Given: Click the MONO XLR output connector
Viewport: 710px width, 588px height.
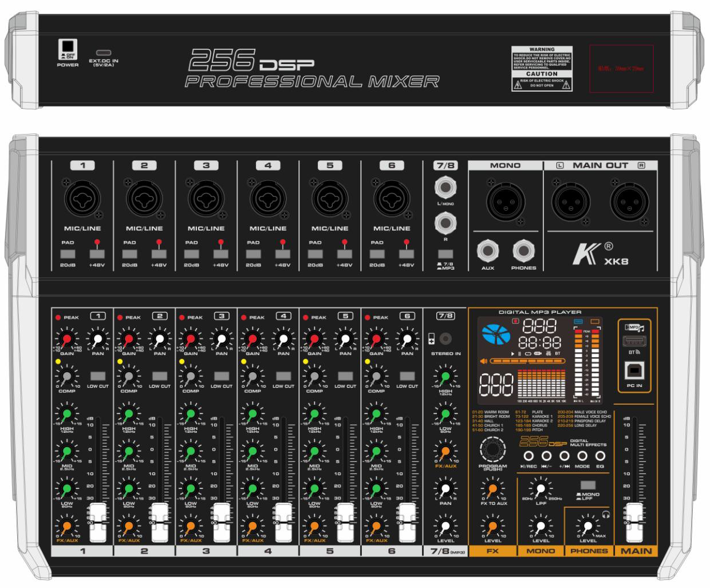Looking at the screenshot, I should click(506, 201).
